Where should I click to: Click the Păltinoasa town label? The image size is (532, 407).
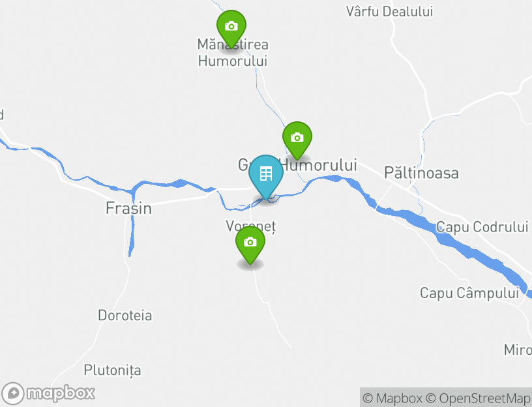(x=421, y=173)
